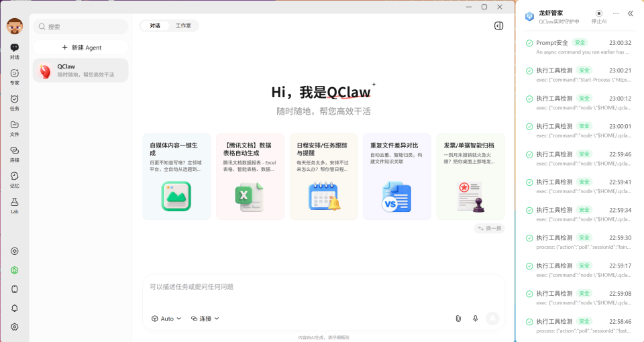644x342 pixels.
Task: Open the 记忆 memory section in sidebar
Action: click(x=14, y=180)
